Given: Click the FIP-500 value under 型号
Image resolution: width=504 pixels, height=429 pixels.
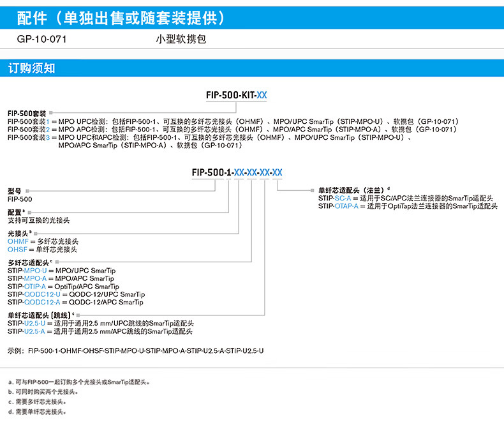Looking at the screenshot, I should point(20,199).
